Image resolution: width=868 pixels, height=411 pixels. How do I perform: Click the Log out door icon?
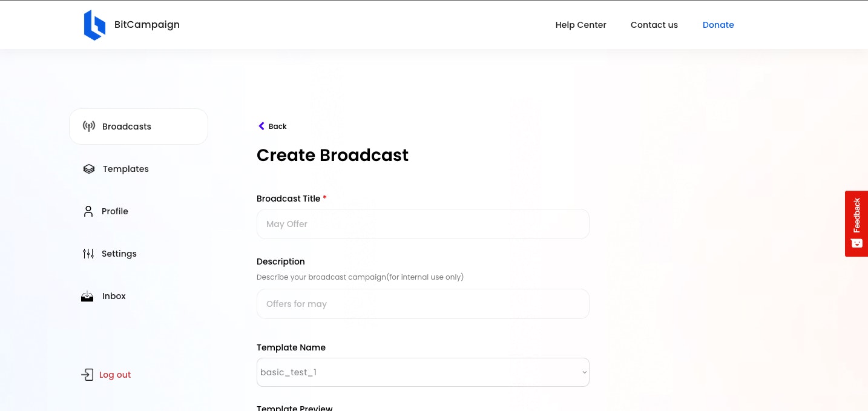pyautogui.click(x=87, y=375)
